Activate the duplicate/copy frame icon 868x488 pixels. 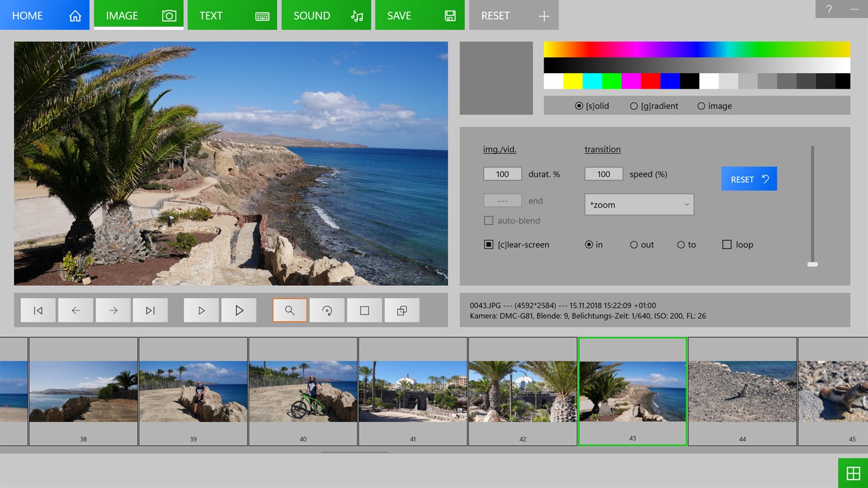pyautogui.click(x=402, y=310)
